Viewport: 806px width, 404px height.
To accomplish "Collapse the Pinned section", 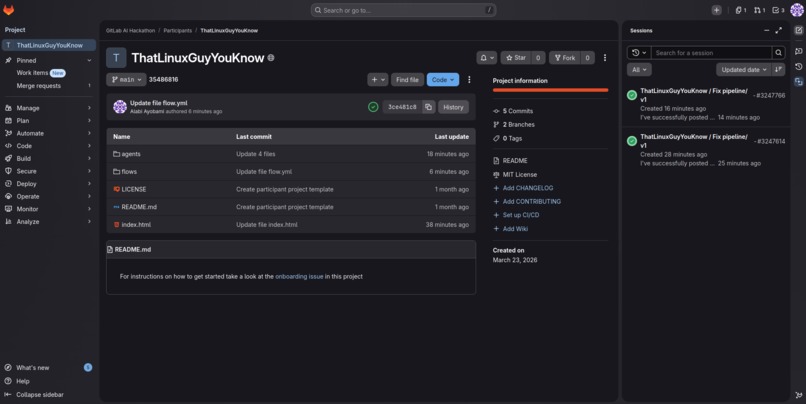I will tap(89, 60).
